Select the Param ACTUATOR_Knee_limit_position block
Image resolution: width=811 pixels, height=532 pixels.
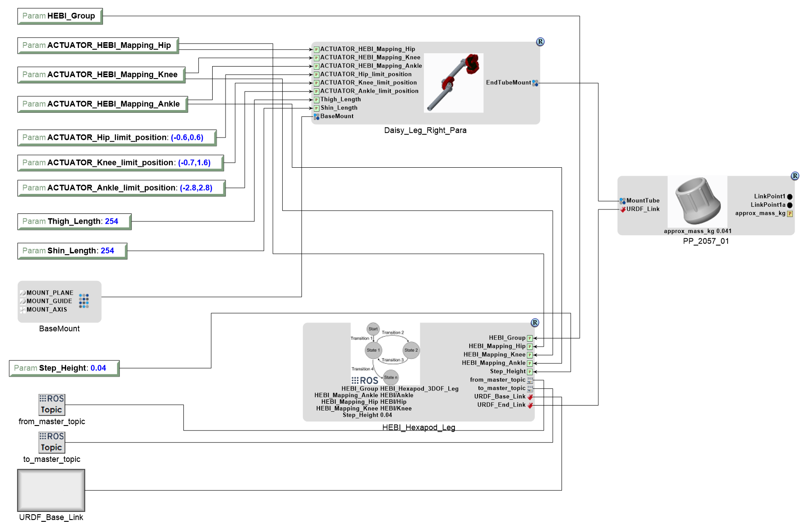(121, 163)
